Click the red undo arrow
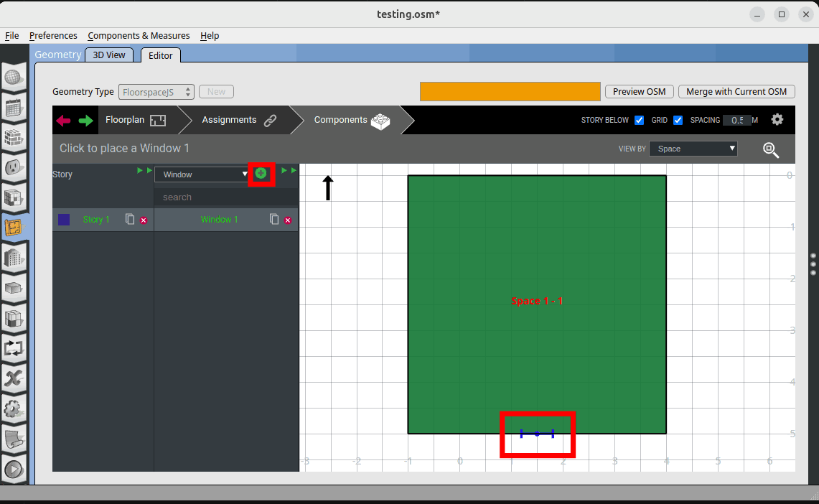This screenshot has width=819, height=504. [x=63, y=121]
